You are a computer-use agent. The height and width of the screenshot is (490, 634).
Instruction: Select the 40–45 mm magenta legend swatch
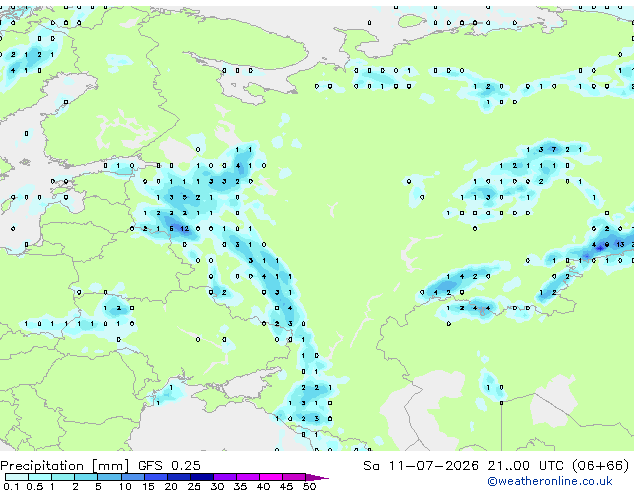point(271,477)
